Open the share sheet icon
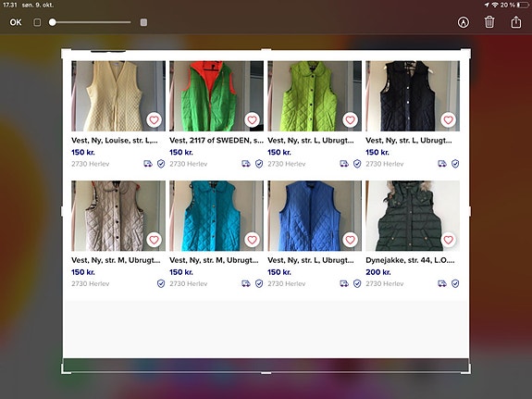This screenshot has height=399, width=532. [x=515, y=21]
